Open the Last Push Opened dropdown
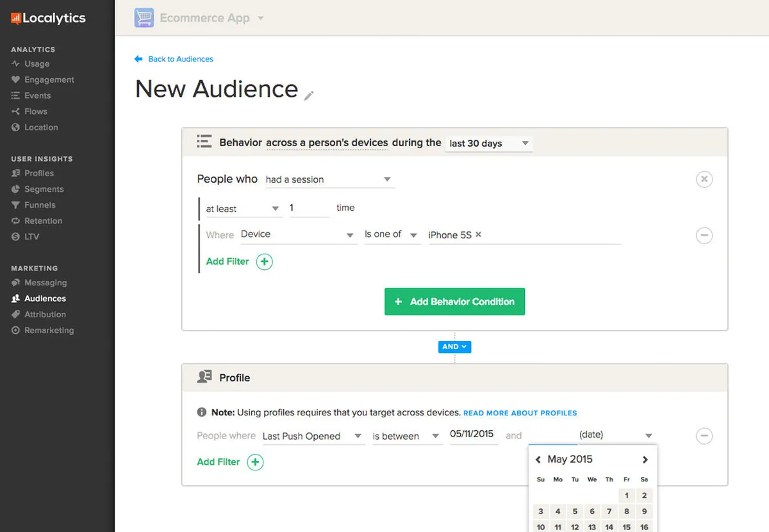This screenshot has height=532, width=769. (x=313, y=436)
